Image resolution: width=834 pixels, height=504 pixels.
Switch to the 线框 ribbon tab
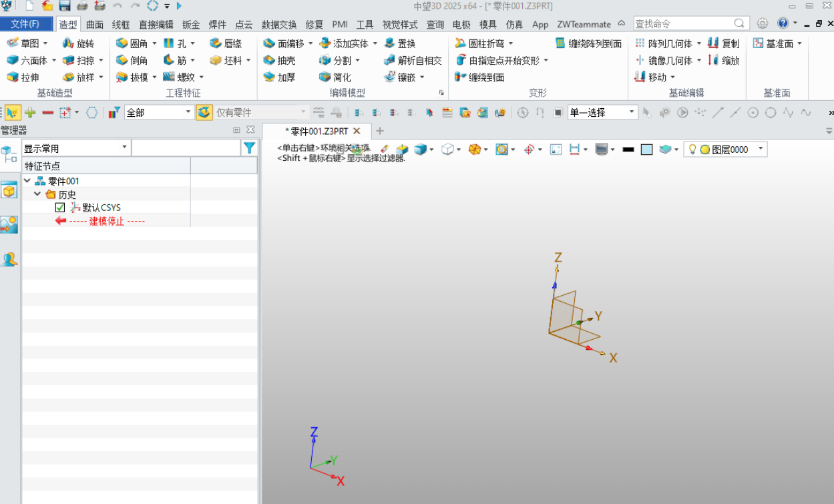[x=121, y=24]
